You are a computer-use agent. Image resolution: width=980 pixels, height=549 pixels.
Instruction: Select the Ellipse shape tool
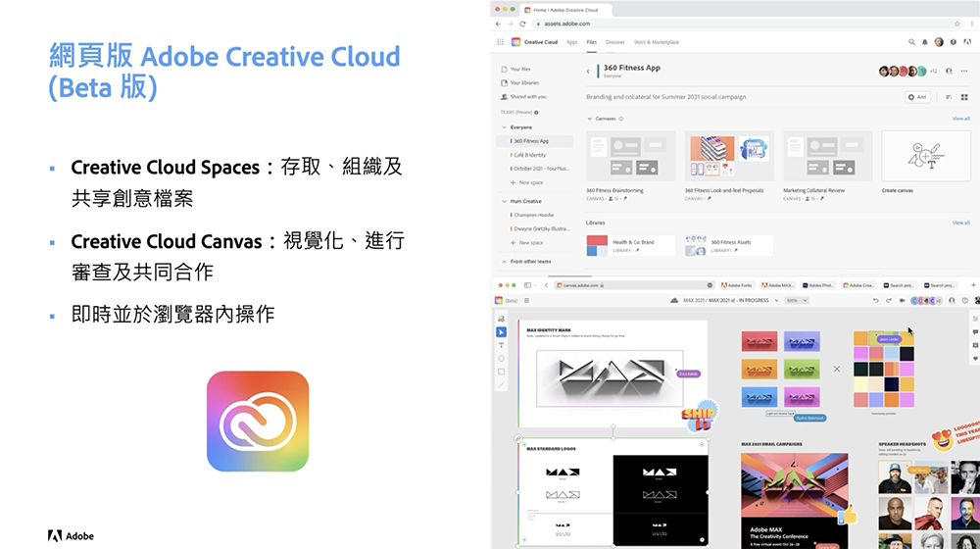coord(501,358)
